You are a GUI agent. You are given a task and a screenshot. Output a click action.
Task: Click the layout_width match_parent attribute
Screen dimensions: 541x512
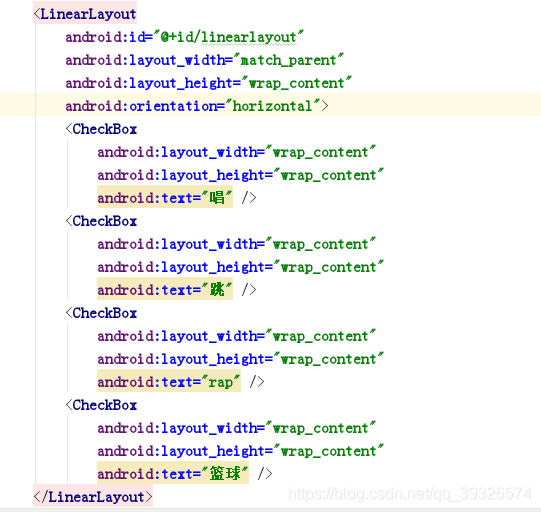[204, 60]
